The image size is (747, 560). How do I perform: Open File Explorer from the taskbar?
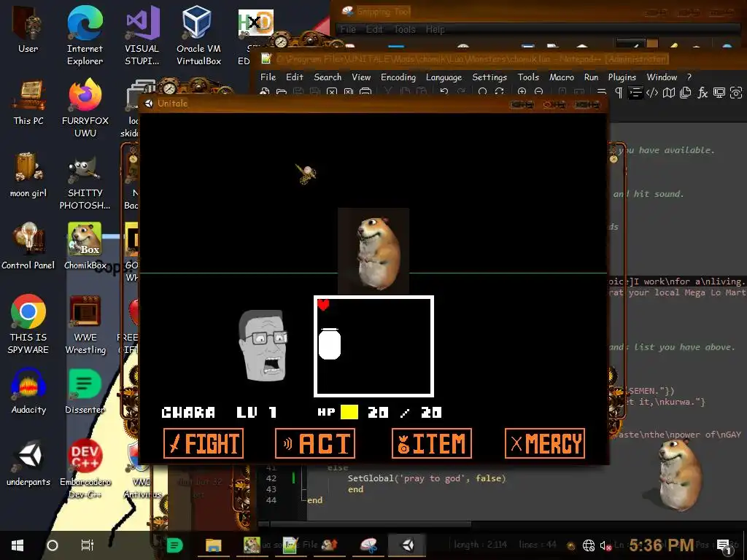pos(213,545)
